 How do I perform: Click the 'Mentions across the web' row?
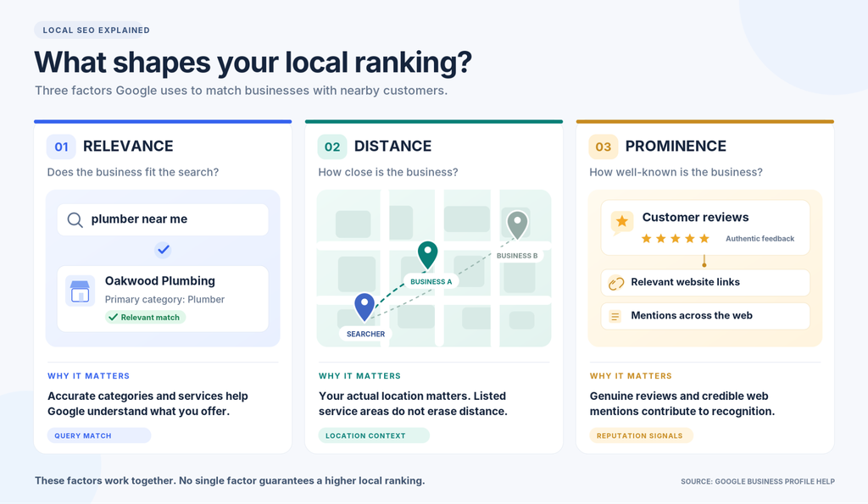(x=705, y=316)
